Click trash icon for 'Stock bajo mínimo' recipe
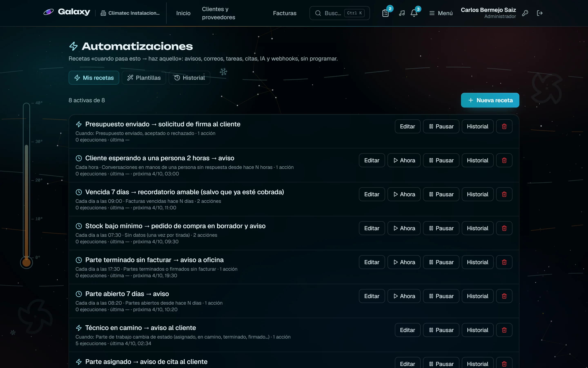 (504, 228)
